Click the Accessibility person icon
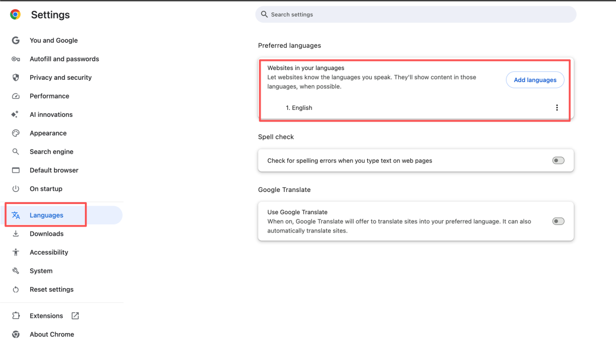The height and width of the screenshot is (364, 616). point(16,252)
